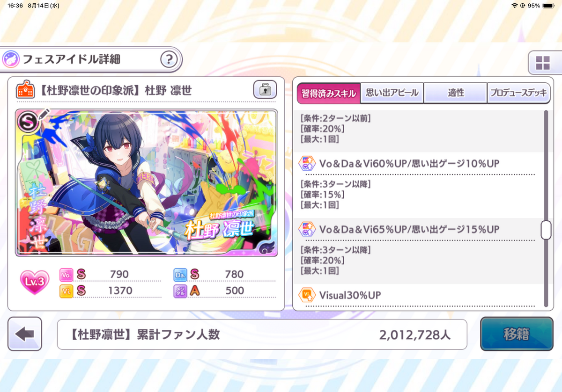Image resolution: width=562 pixels, height=392 pixels.
Task: Click the back arrow button
Action: pyautogui.click(x=25, y=334)
